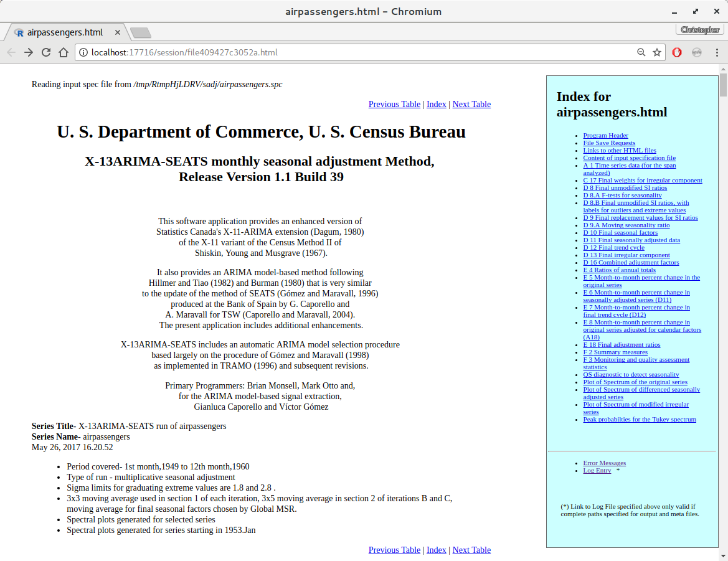This screenshot has width=728, height=561.
Task: Open Peak probabilties for Tukey spectrum
Action: pos(640,420)
